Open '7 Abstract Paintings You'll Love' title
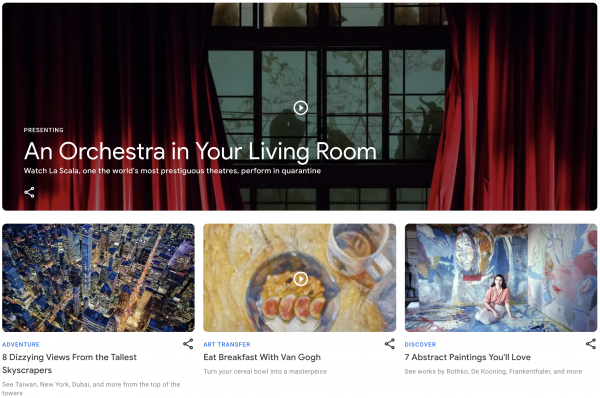The height and width of the screenshot is (398, 600). click(468, 357)
